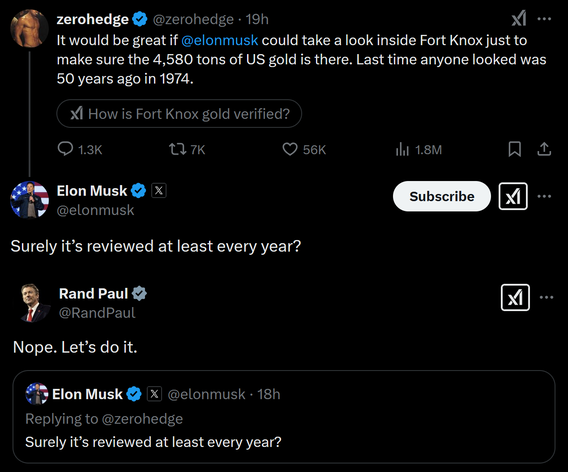Click the reply icon on zerohedge's post
The width and height of the screenshot is (568, 472).
click(x=65, y=149)
